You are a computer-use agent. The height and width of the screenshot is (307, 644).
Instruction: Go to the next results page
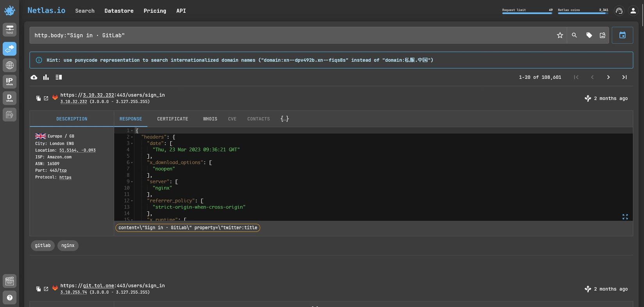(x=608, y=77)
